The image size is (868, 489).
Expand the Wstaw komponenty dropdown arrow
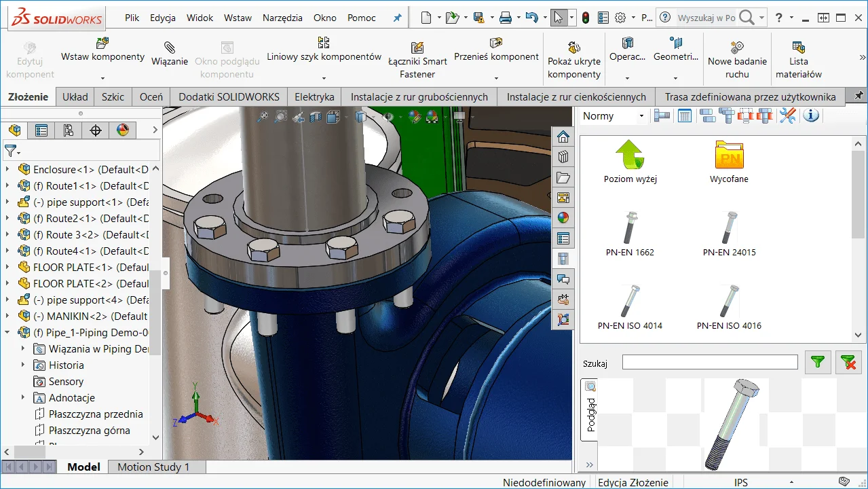click(x=102, y=77)
